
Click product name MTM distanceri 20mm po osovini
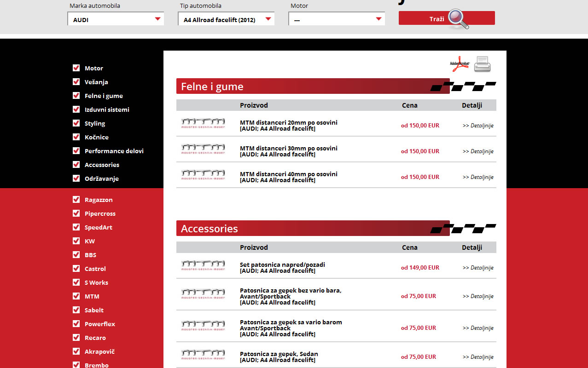pyautogui.click(x=289, y=122)
